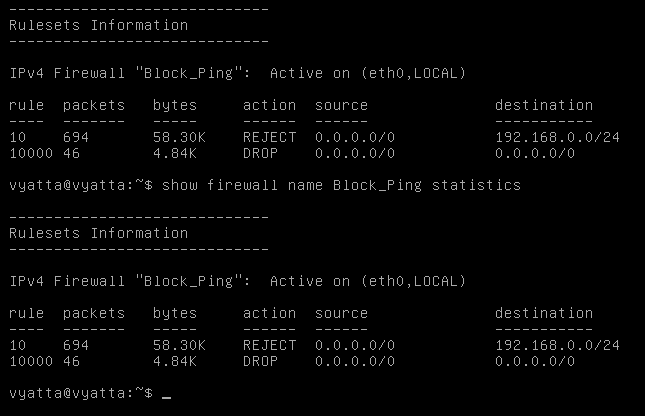Select REJECT action in the first statistics table
This screenshot has width=645, height=416.
(x=269, y=137)
